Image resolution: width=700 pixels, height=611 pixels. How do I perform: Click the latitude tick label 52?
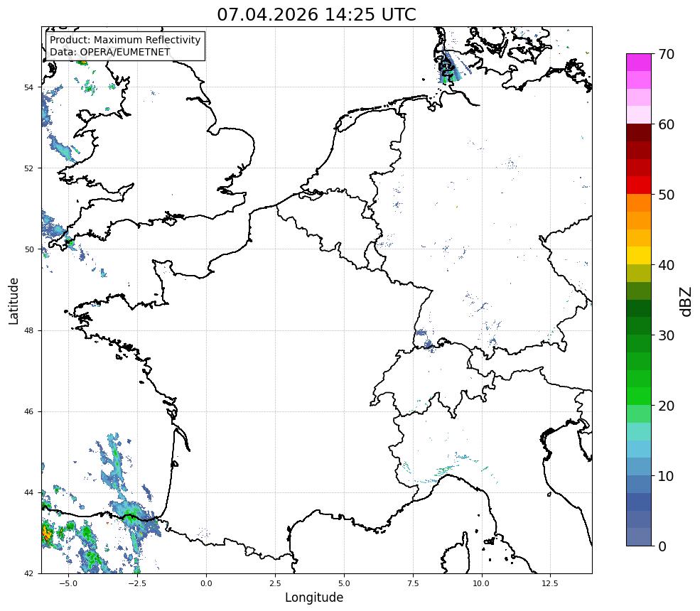28,168
